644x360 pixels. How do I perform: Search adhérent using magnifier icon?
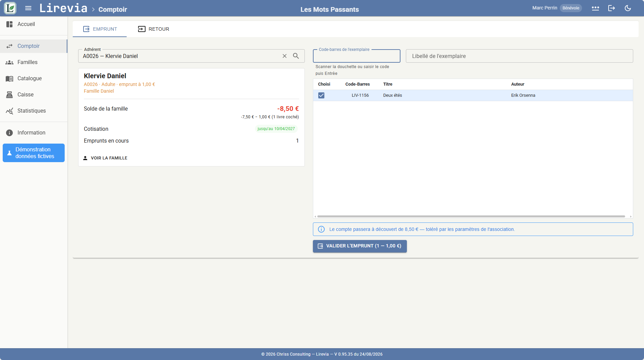[296, 56]
